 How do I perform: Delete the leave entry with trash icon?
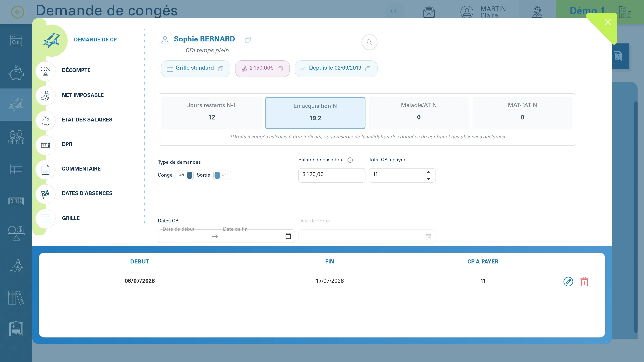(x=584, y=281)
